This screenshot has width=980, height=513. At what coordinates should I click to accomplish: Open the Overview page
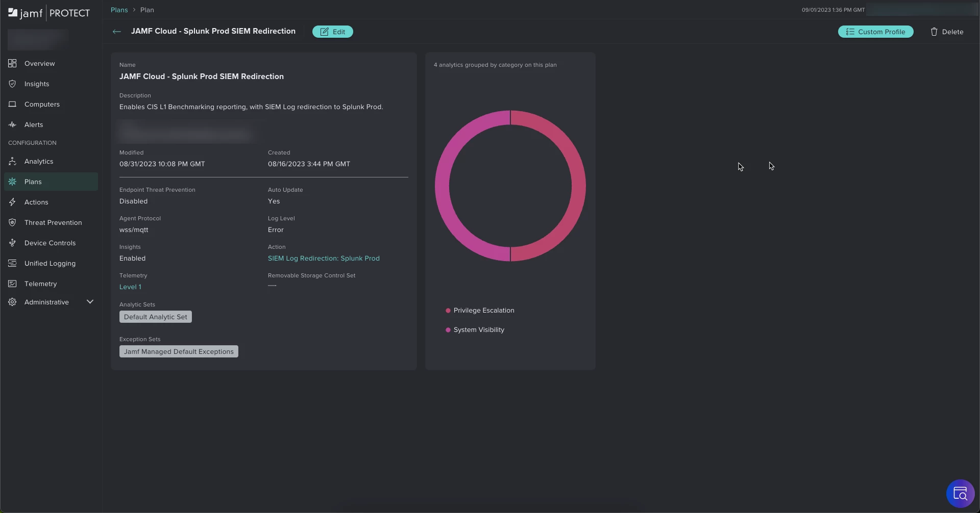39,63
